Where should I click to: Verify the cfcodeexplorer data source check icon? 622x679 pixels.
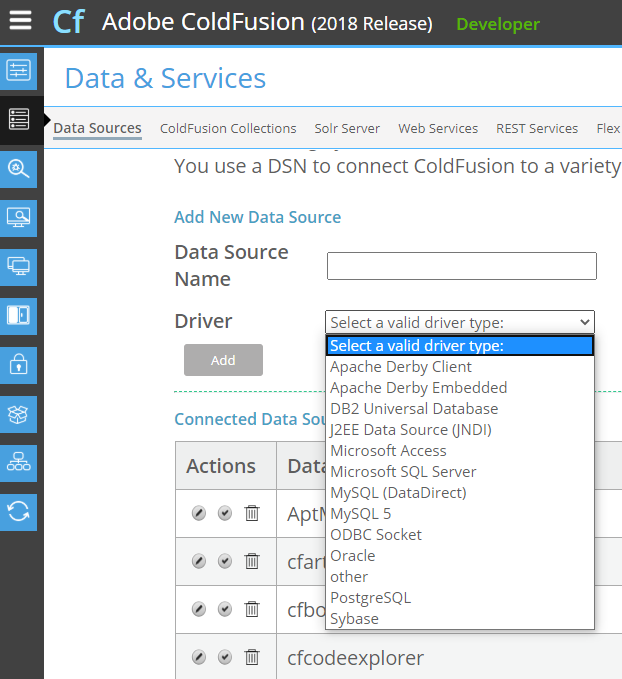tap(225, 657)
